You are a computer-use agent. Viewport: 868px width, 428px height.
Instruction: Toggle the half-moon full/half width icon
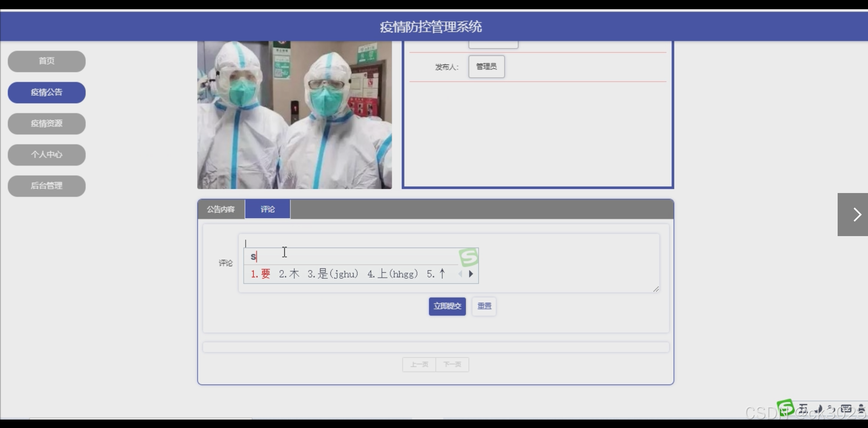pyautogui.click(x=818, y=409)
